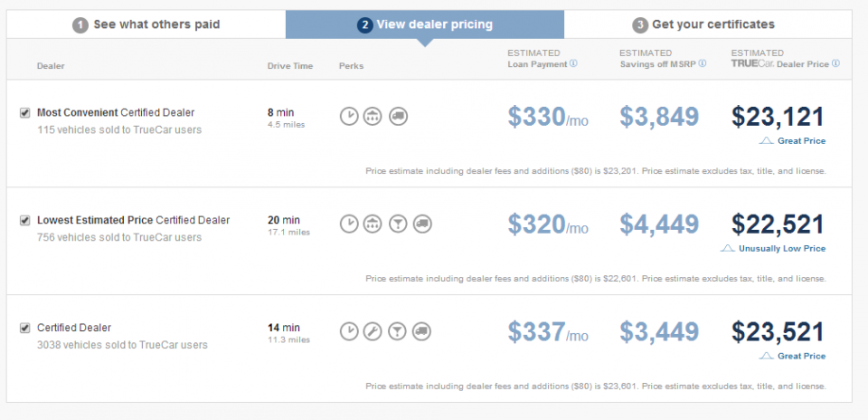Open info icon next to Loan Payment
The height and width of the screenshot is (420, 868).
tap(573, 63)
